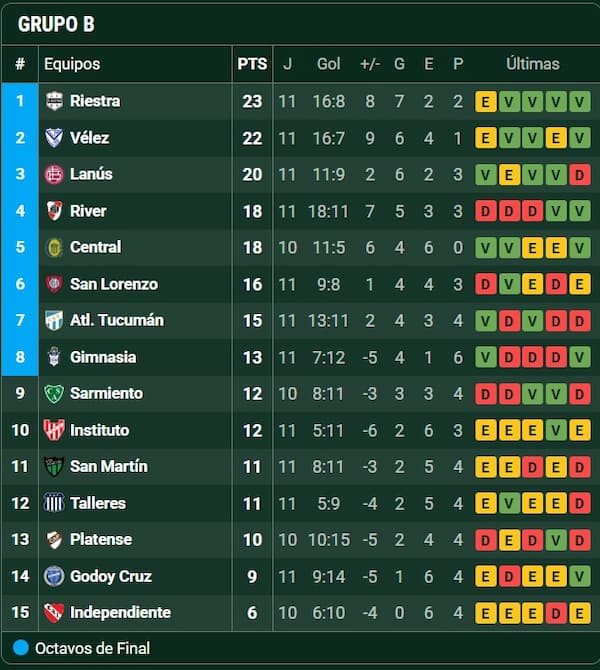Open the Gimnasia team link
600x670 pixels.
coord(103,357)
